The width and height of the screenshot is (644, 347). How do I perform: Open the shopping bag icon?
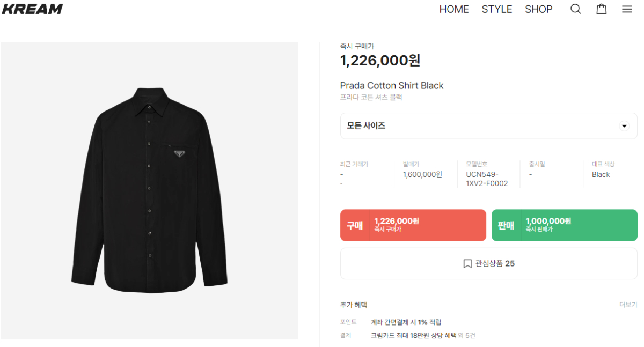point(602,9)
